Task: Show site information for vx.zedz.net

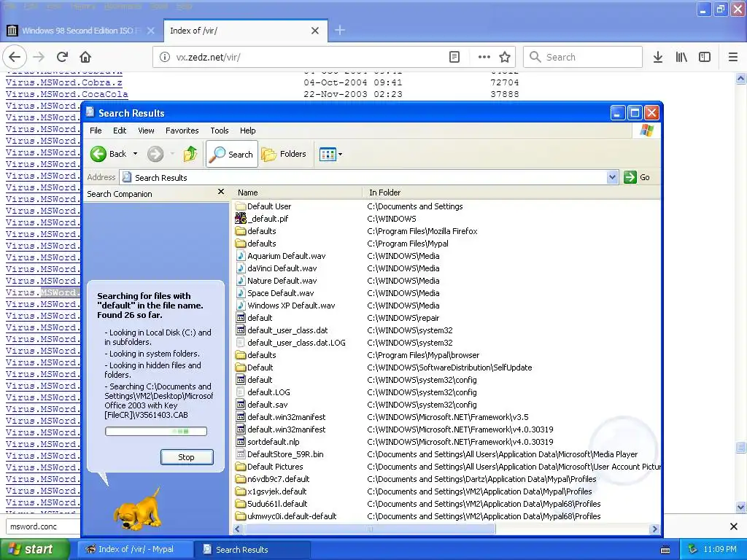Action: (x=164, y=57)
